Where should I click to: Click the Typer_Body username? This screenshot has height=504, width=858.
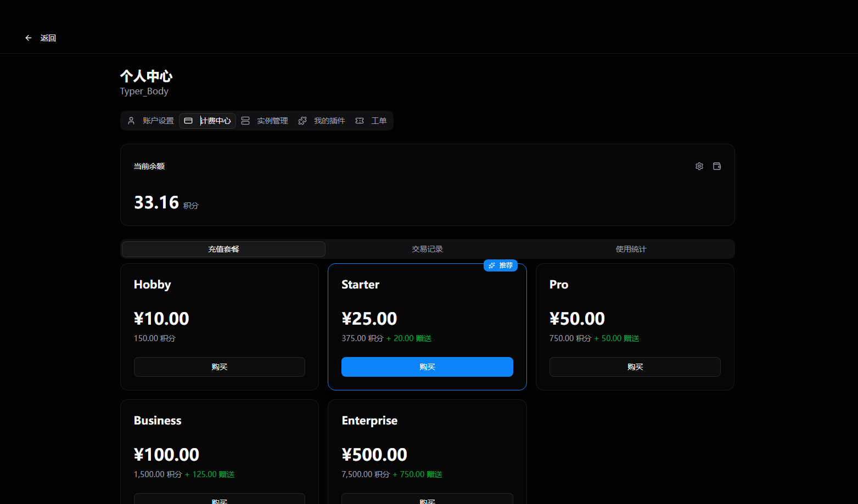pyautogui.click(x=144, y=91)
